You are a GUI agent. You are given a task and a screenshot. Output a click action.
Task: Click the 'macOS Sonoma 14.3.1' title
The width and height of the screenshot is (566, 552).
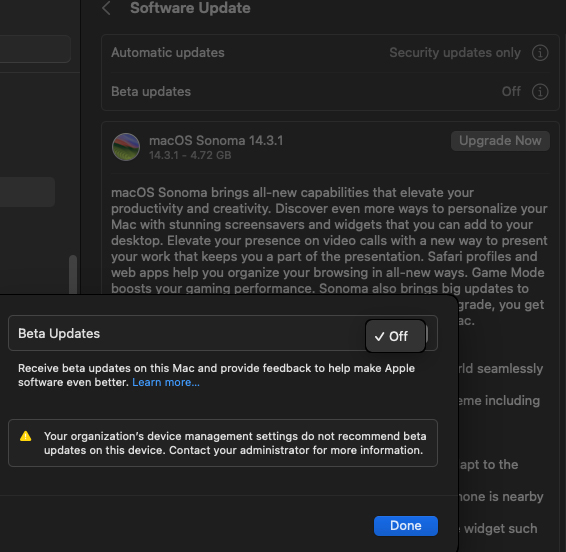[216, 140]
